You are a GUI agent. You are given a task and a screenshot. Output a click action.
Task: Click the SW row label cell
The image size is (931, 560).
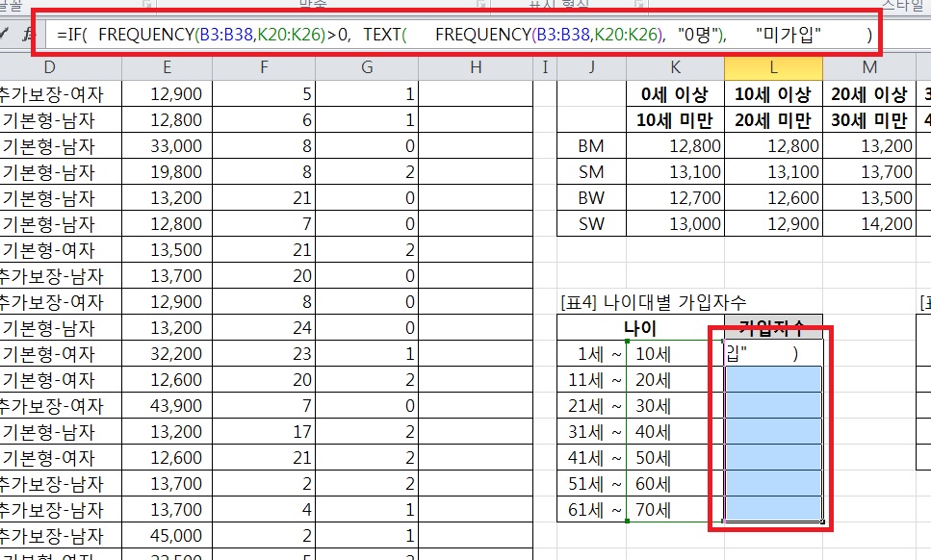(591, 224)
